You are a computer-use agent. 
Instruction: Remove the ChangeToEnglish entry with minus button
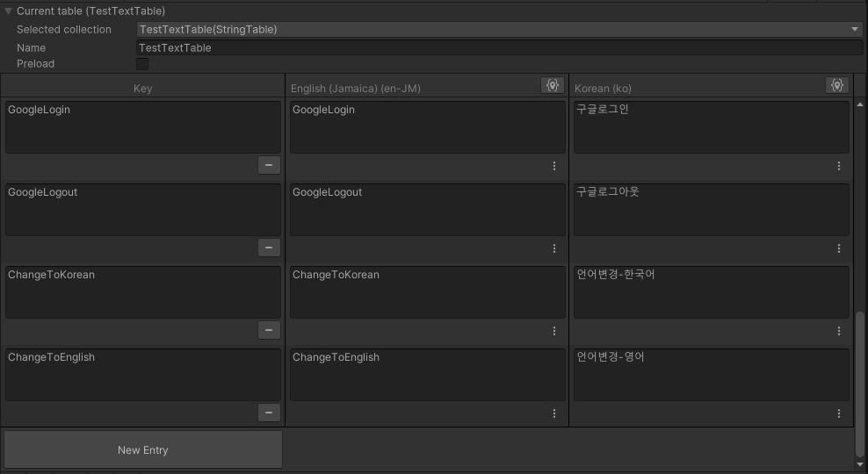point(269,412)
